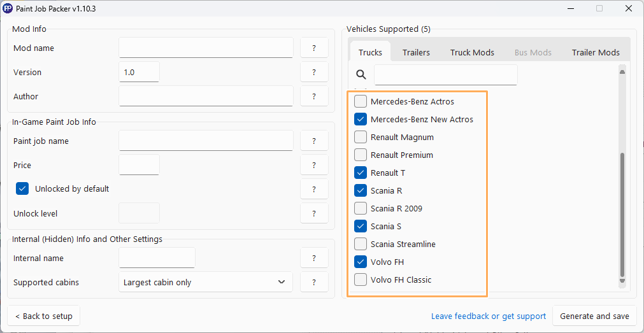Image resolution: width=644 pixels, height=333 pixels.
Task: Follow the Leave feedback or get support link
Action: [488, 316]
